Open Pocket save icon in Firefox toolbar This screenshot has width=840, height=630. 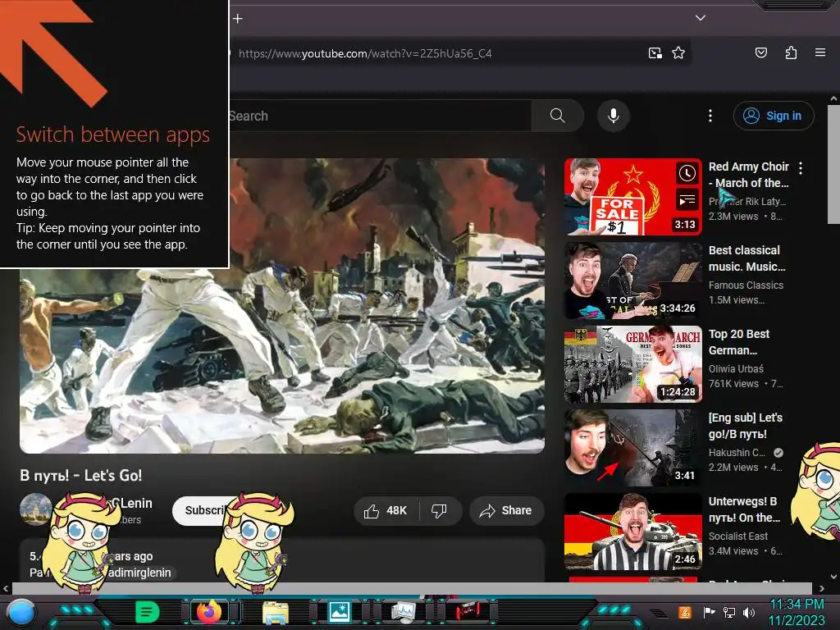point(760,52)
